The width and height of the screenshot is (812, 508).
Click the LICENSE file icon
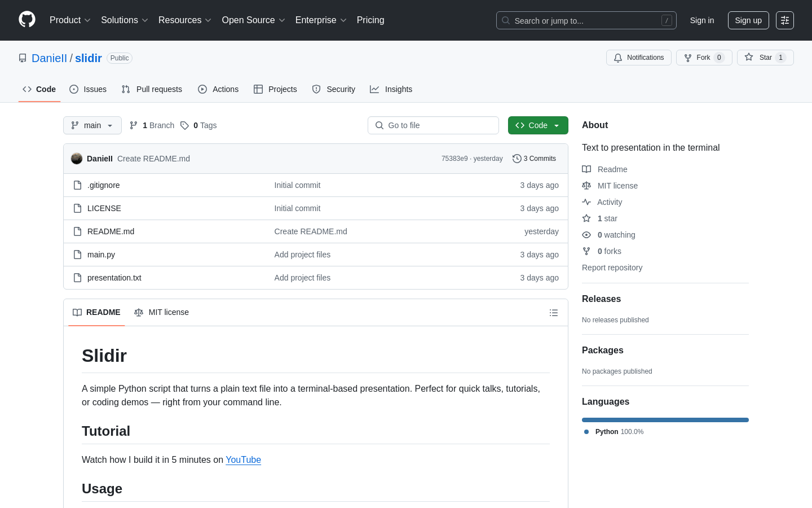[78, 208]
